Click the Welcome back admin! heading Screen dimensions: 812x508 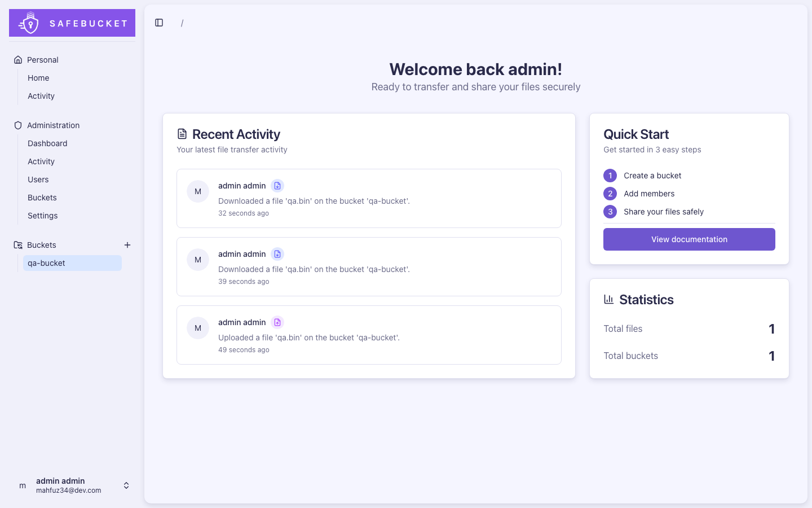476,69
